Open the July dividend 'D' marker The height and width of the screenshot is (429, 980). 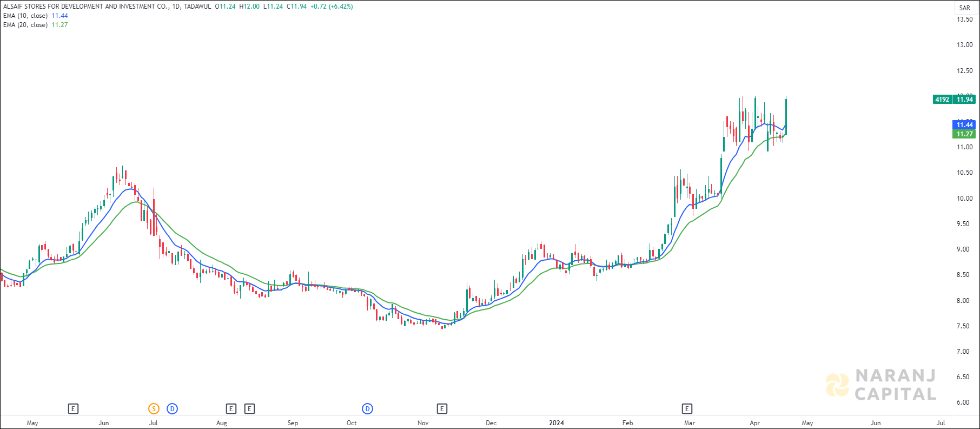click(x=172, y=409)
